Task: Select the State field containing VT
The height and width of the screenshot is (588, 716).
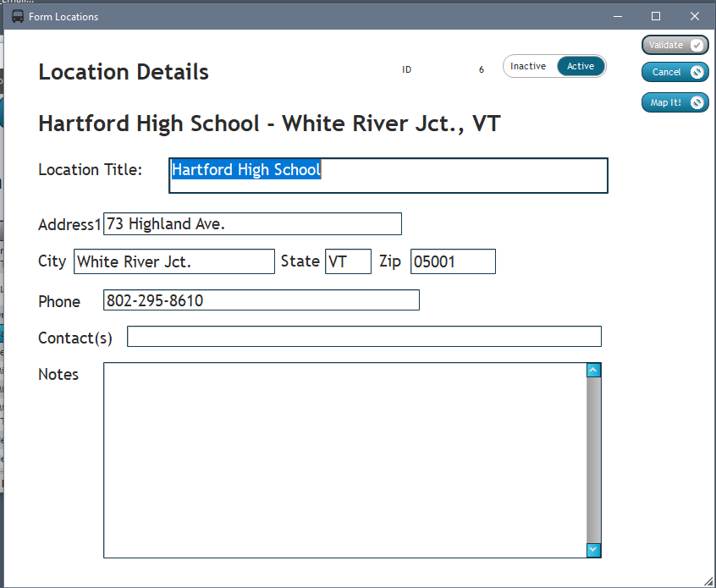Action: click(348, 261)
